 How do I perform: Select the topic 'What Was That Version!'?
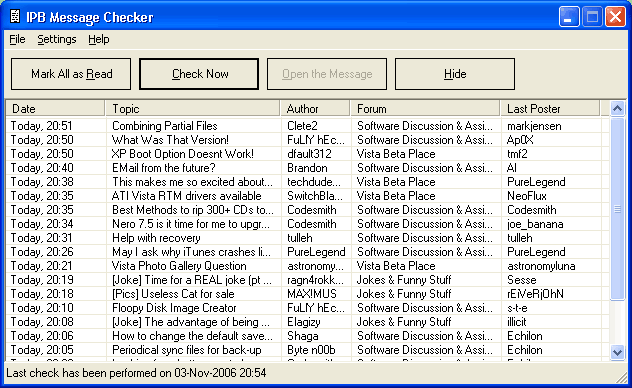170,140
